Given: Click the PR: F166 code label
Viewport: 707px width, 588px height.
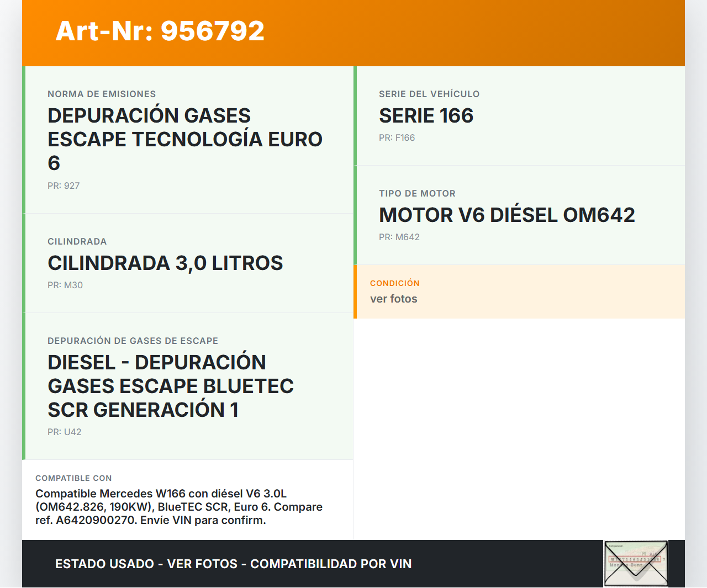Looking at the screenshot, I should click(x=397, y=138).
